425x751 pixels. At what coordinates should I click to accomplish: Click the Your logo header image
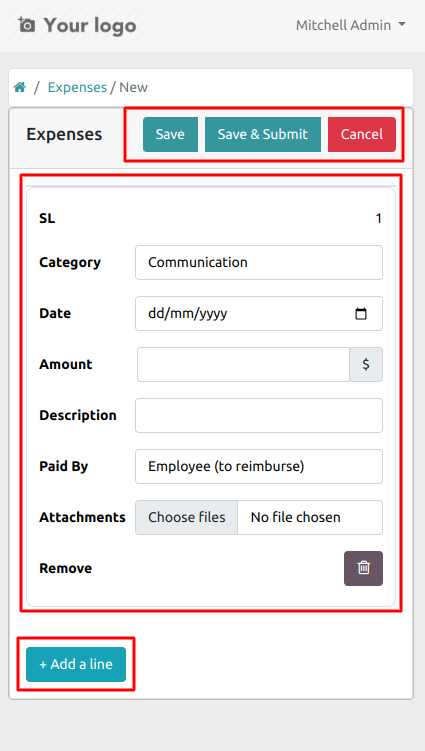coord(77,24)
